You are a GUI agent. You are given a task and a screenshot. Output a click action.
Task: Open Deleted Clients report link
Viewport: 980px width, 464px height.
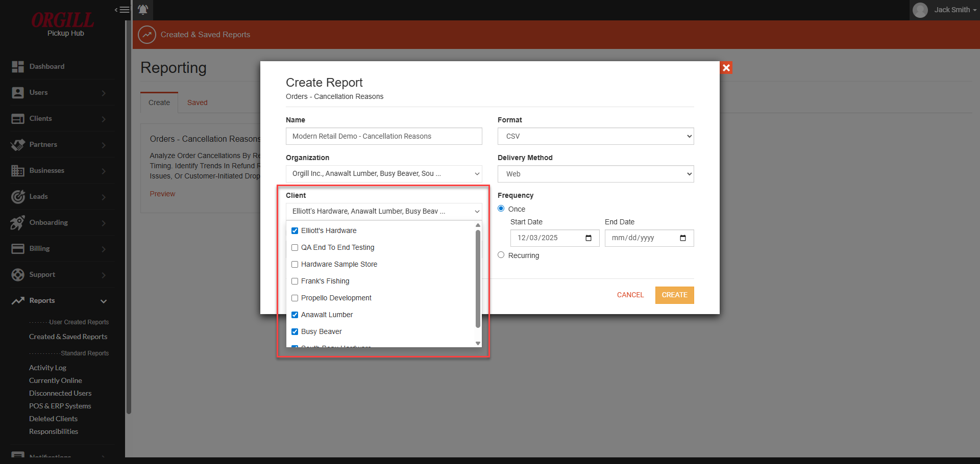(x=54, y=419)
